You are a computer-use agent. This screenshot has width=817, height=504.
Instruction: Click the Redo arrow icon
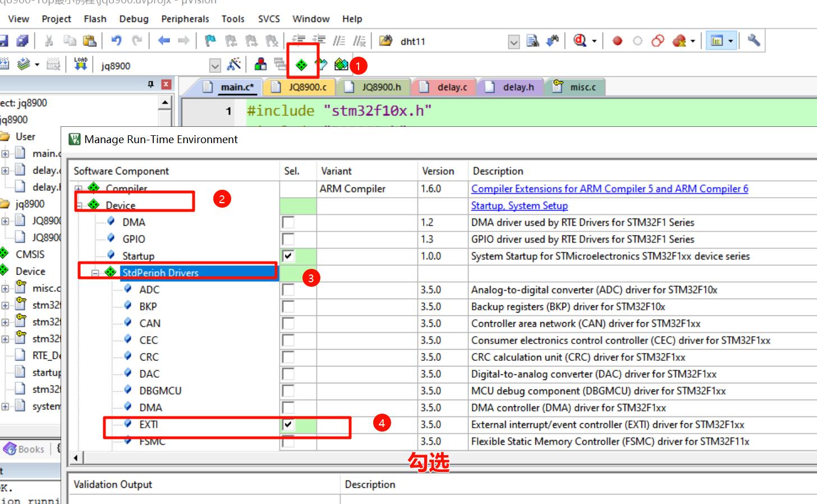pyautogui.click(x=137, y=40)
